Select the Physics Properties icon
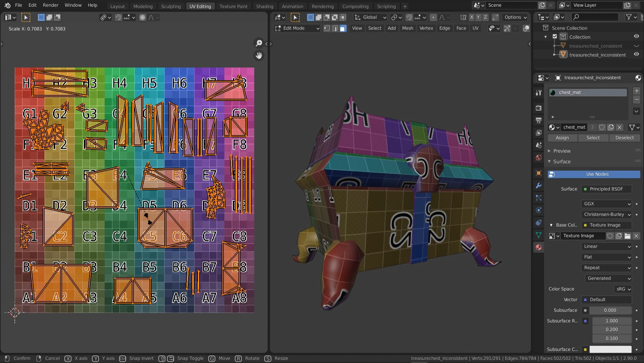The width and height of the screenshot is (644, 363). pos(538,210)
